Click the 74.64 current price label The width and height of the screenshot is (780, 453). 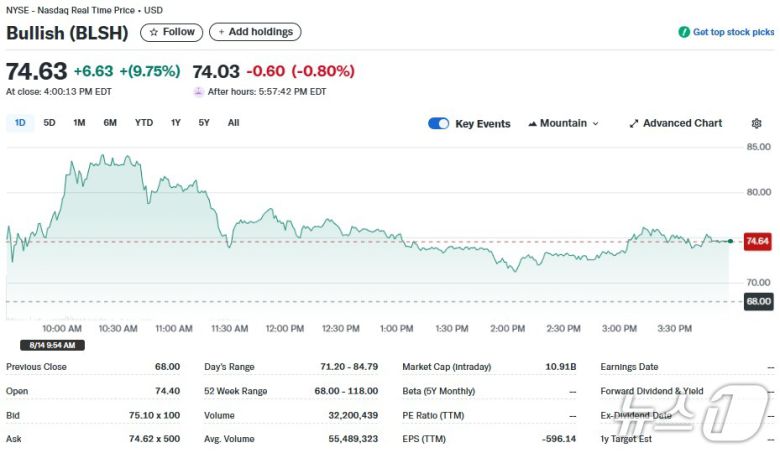click(757, 241)
